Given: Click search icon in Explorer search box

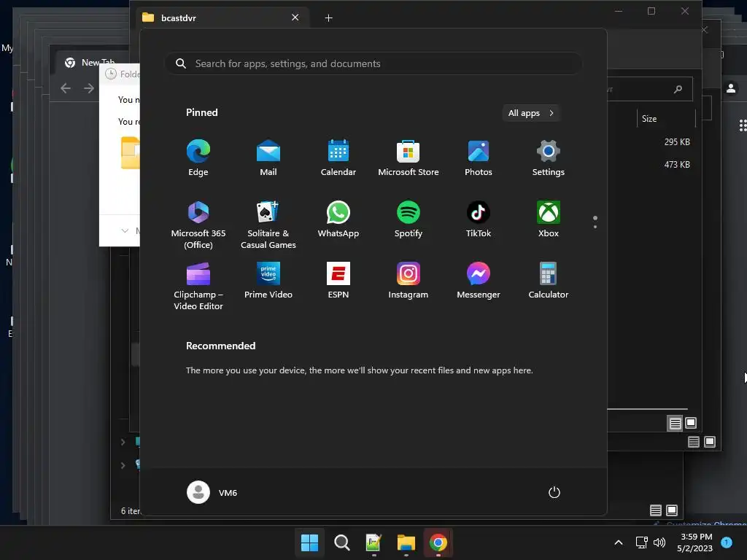Looking at the screenshot, I should [x=678, y=89].
